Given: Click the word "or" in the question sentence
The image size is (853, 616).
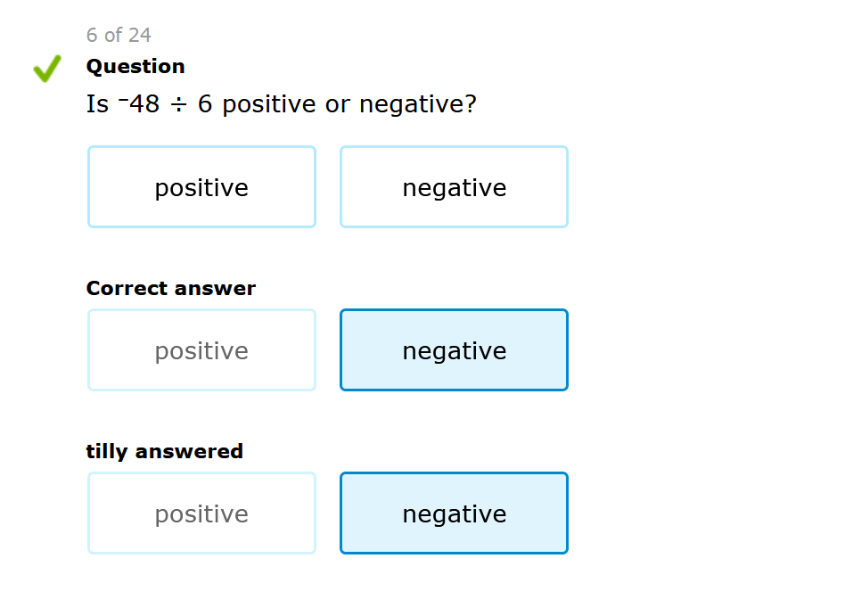Looking at the screenshot, I should click(x=337, y=105).
